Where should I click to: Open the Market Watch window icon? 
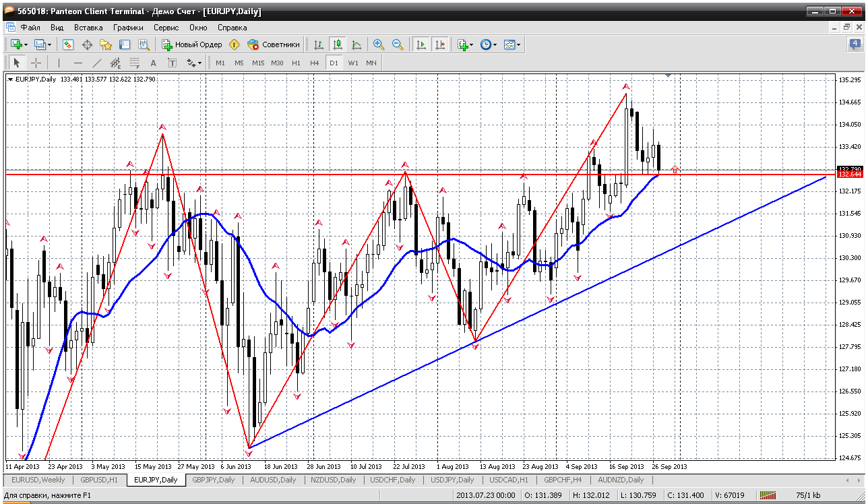[x=68, y=44]
